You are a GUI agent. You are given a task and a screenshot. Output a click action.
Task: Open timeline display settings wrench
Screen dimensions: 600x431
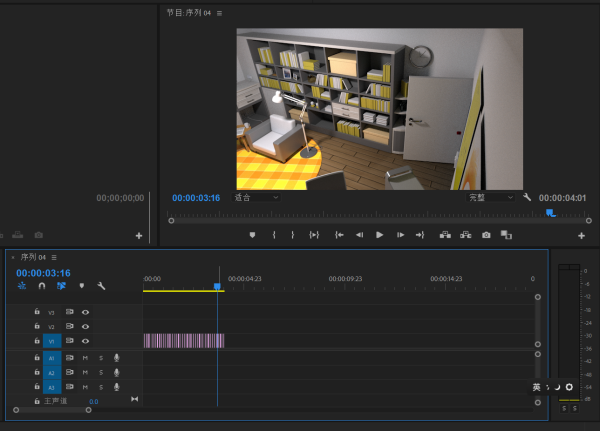pyautogui.click(x=101, y=286)
